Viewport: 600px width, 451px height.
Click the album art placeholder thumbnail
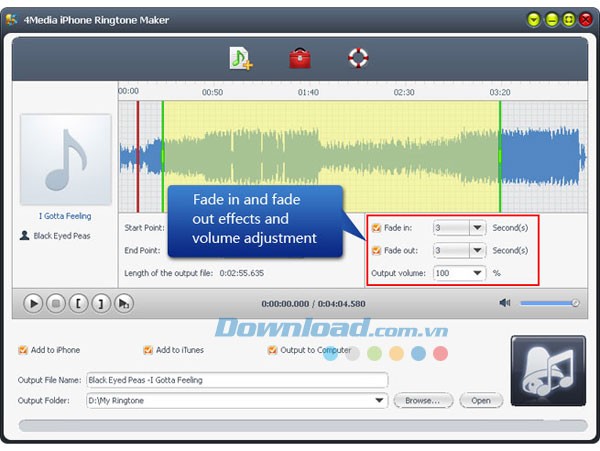[x=66, y=160]
